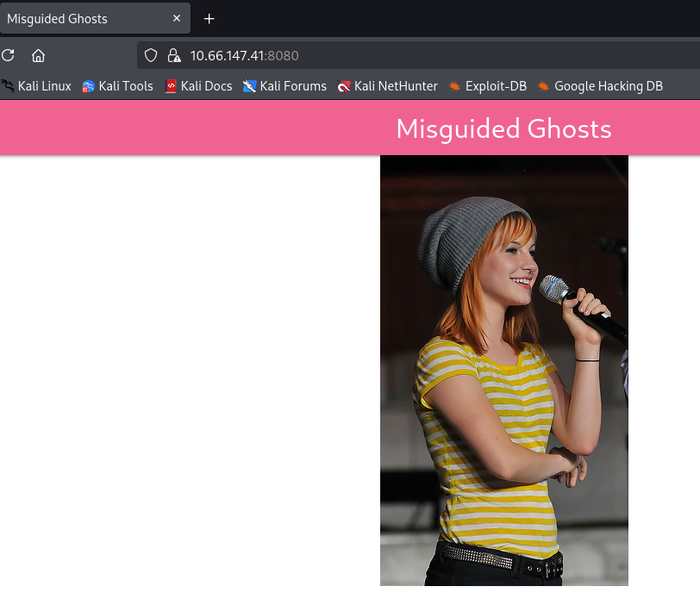The width and height of the screenshot is (700, 599).
Task: Show the insecure connection lock info
Action: pos(173,56)
